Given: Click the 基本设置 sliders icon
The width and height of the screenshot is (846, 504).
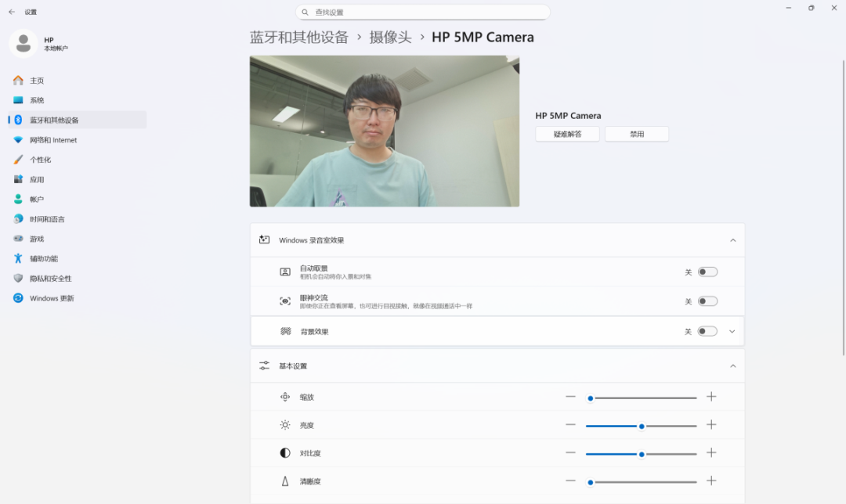Looking at the screenshot, I should (x=265, y=365).
